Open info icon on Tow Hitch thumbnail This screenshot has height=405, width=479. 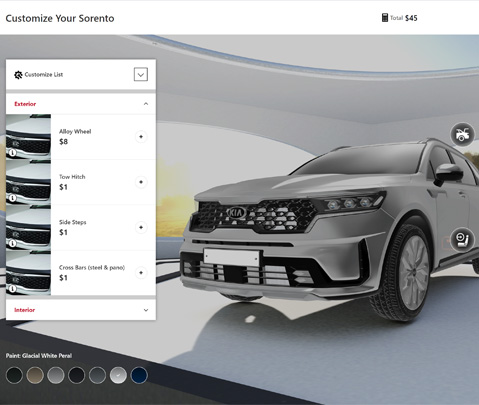[12, 198]
